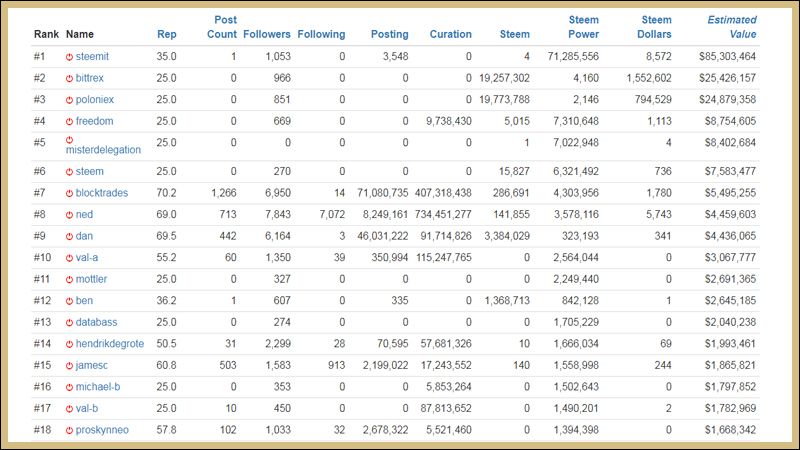Open the val-a account link
Viewport: 800px width, 450px height.
point(87,258)
